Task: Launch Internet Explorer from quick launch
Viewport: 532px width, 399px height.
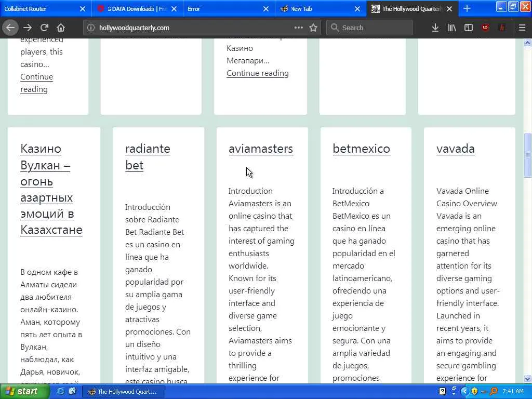Action: click(x=61, y=391)
